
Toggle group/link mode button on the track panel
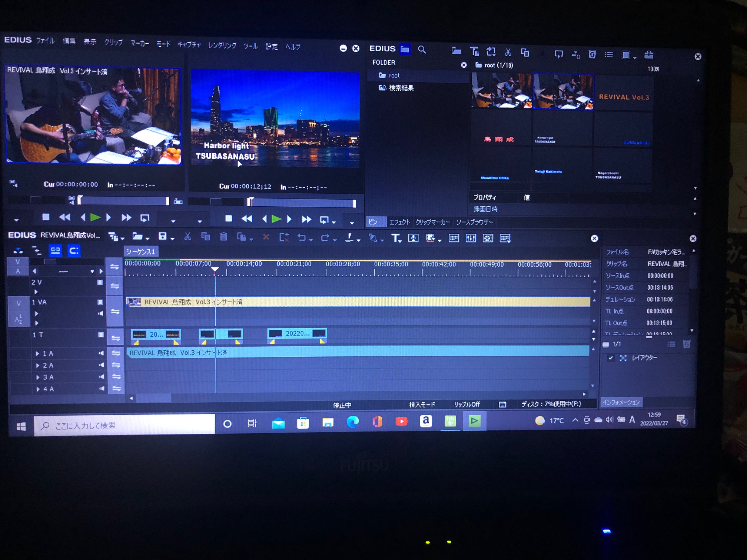(55, 251)
